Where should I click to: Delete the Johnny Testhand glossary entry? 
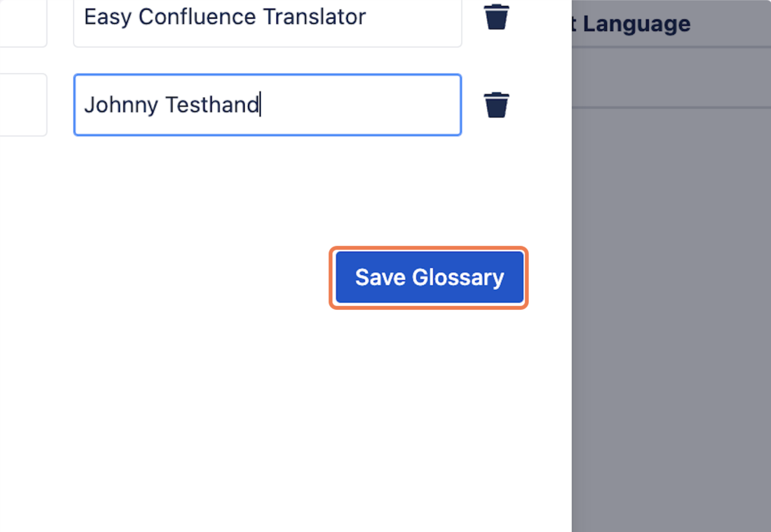496,105
